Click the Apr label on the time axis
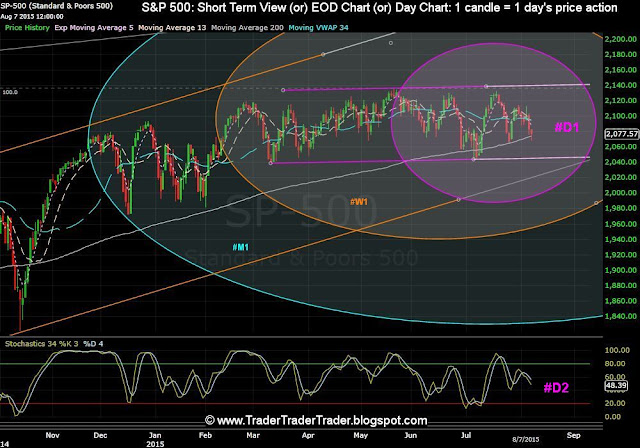 point(308,435)
